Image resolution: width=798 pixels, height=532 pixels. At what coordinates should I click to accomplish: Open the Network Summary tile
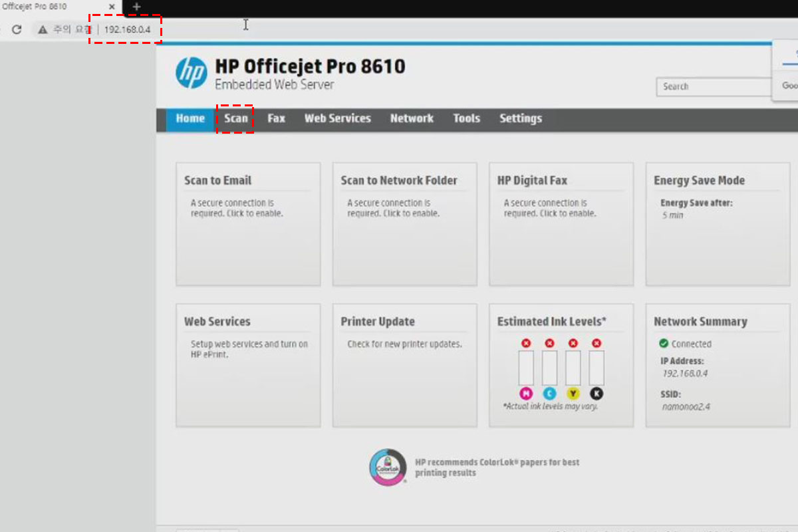tap(718, 365)
